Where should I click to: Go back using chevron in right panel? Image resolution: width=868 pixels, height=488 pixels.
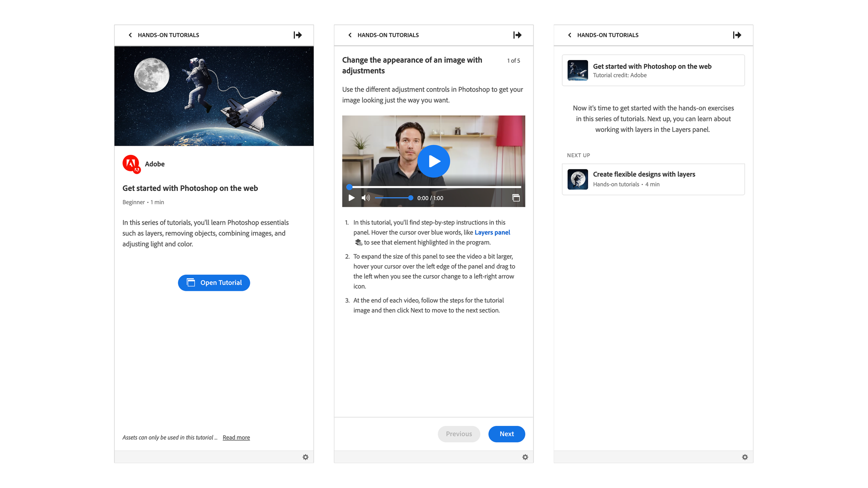tap(569, 35)
